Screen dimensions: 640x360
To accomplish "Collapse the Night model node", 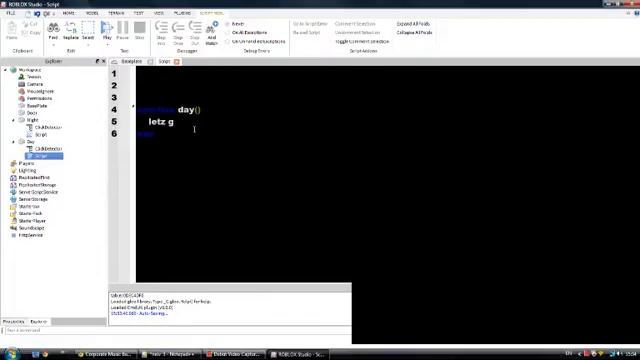I will [x=13, y=120].
